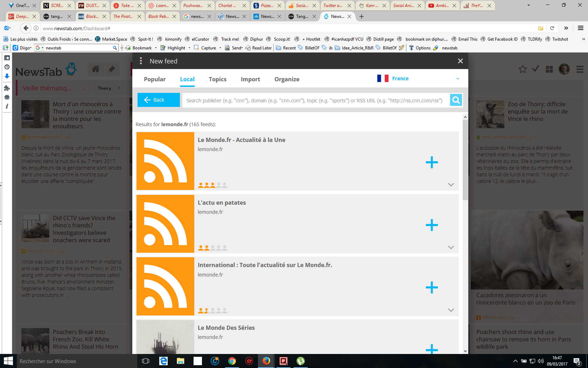This screenshot has width=588, height=368.
Task: Switch to the Organize tab
Action: 287,79
